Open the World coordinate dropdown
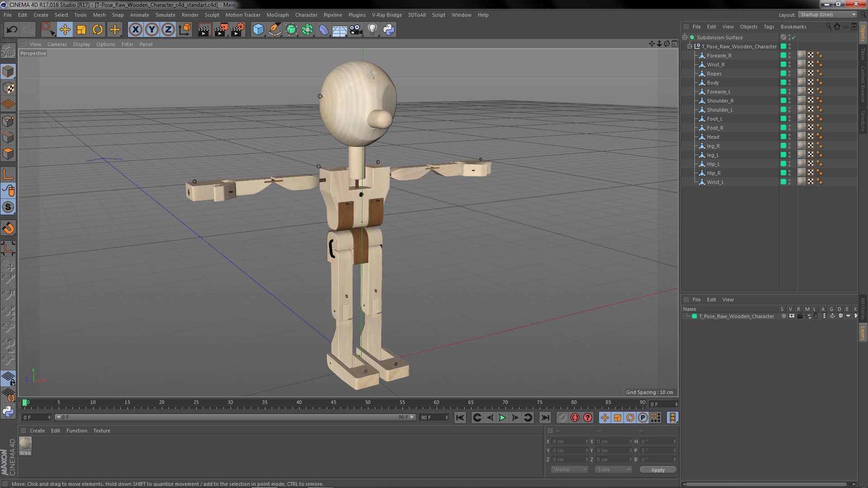 (569, 470)
